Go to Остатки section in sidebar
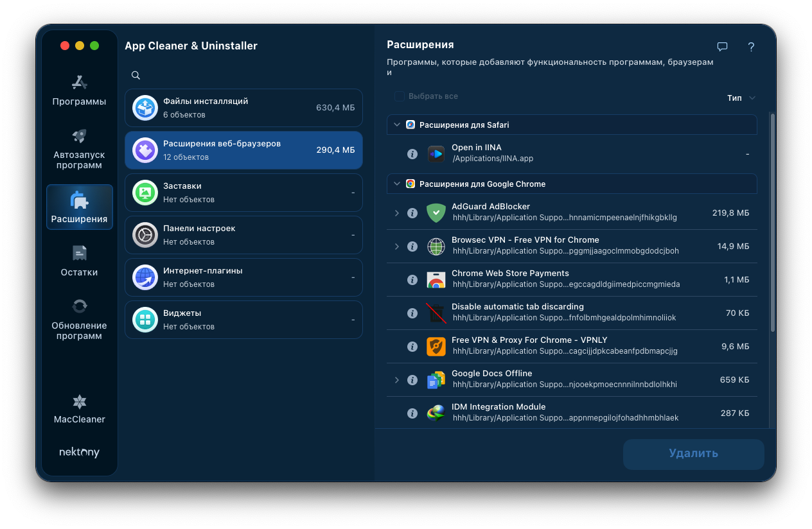The height and width of the screenshot is (529, 812). (x=79, y=261)
